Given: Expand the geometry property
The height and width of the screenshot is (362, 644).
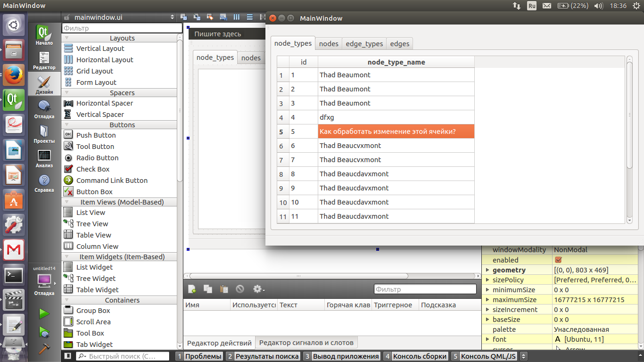Looking at the screenshot, I should 487,270.
